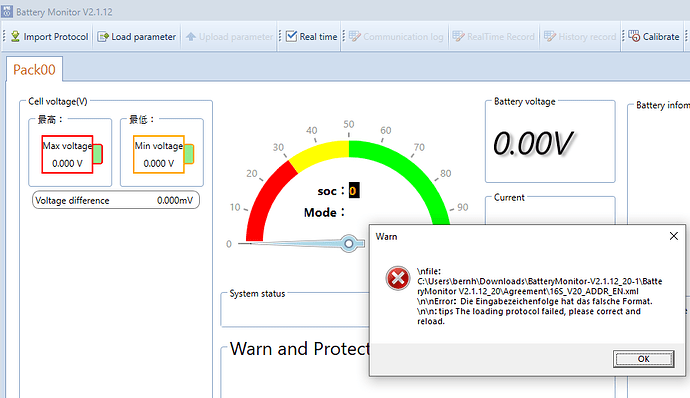Click OK in the Warn dialog
690x398 pixels.
click(643, 359)
